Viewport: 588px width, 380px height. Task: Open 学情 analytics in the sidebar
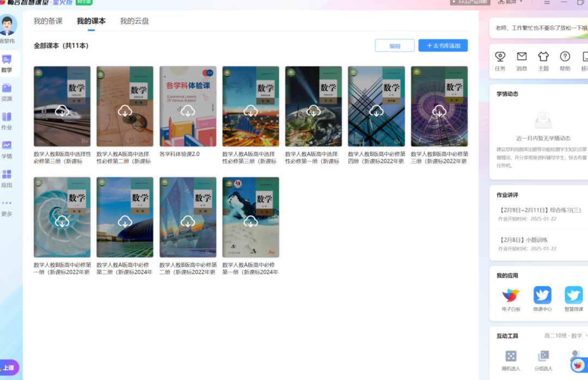[x=7, y=149]
